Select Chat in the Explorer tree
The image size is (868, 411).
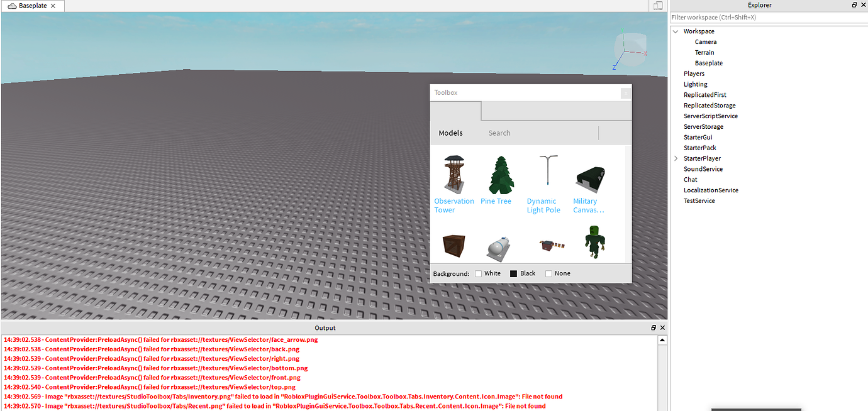[691, 180]
